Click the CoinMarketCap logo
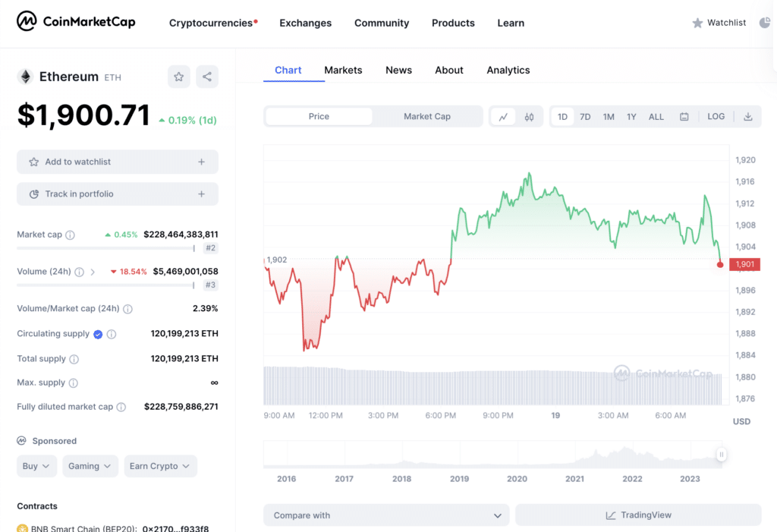 [76, 21]
